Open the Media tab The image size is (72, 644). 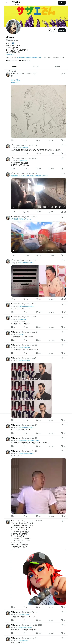pos(57,67)
